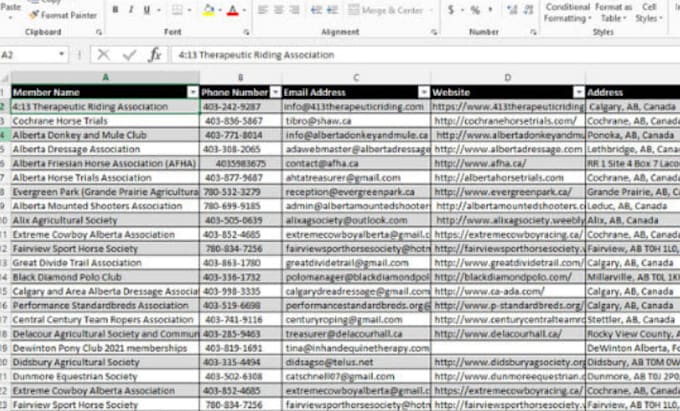
Task: Expand the Underline style dropdown arrow
Action: coord(159,10)
